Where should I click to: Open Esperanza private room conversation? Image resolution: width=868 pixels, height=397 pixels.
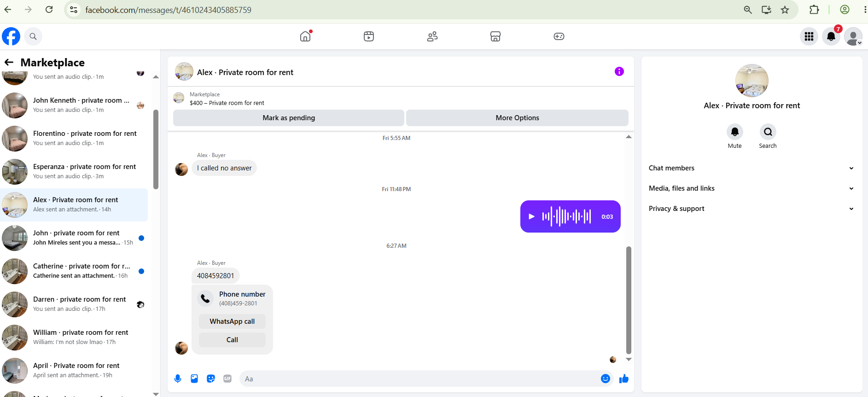click(75, 172)
